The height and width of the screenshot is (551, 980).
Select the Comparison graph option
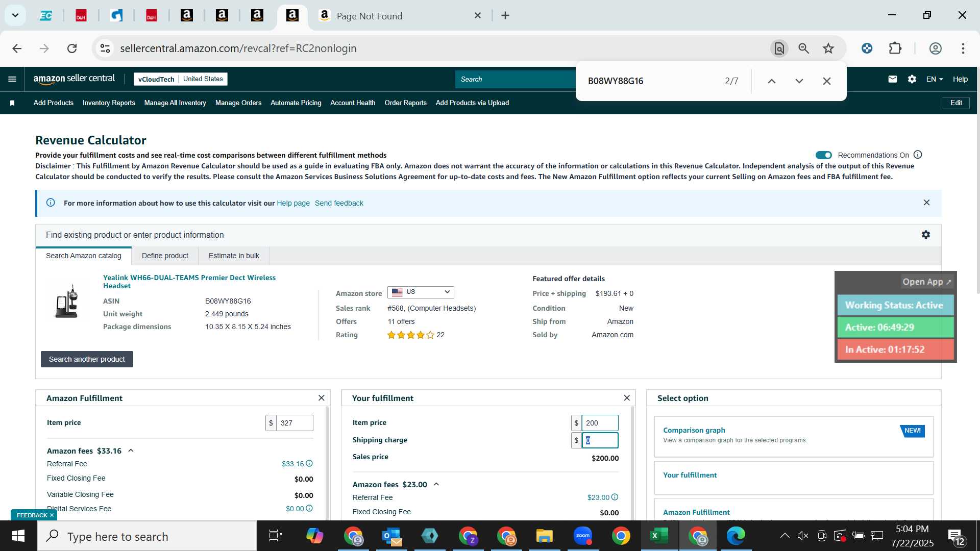click(794, 436)
